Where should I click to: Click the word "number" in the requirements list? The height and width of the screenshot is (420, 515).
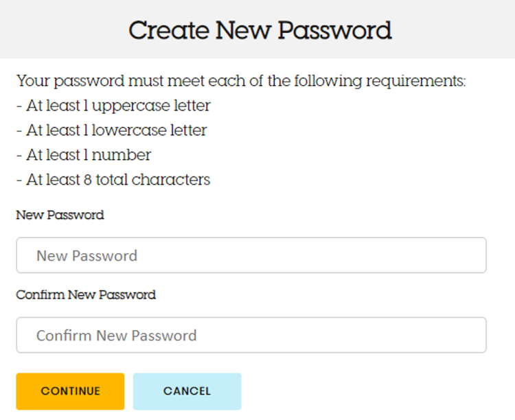[121, 155]
